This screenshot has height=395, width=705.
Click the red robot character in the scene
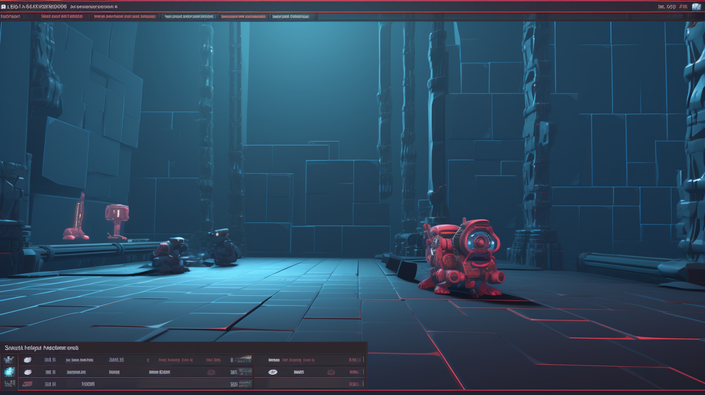[462, 257]
